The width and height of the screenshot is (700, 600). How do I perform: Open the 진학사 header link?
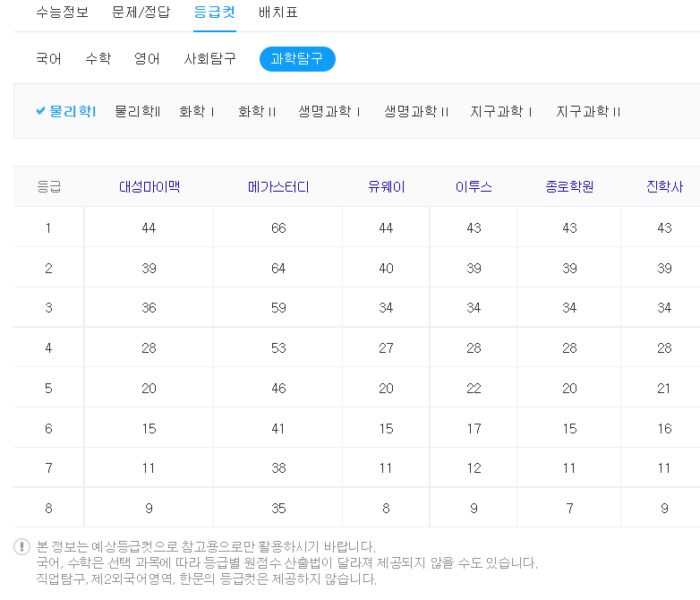pos(664,187)
